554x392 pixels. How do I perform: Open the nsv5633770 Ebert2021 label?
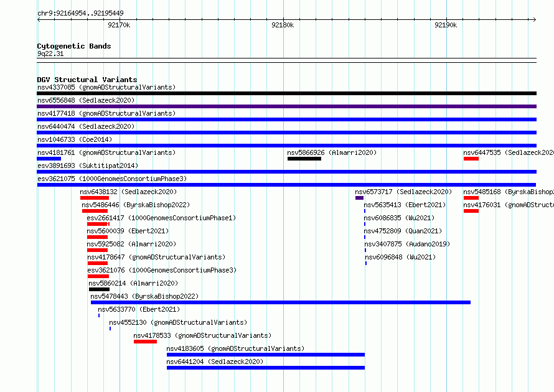(139, 309)
